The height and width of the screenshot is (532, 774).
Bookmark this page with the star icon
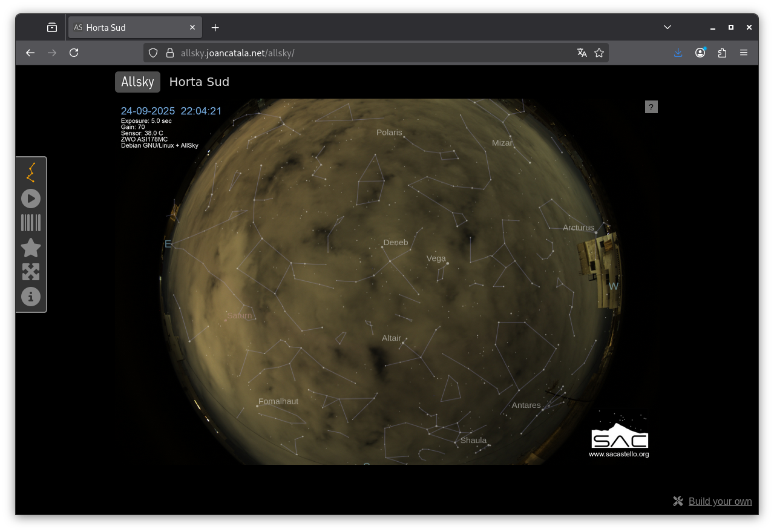(599, 53)
